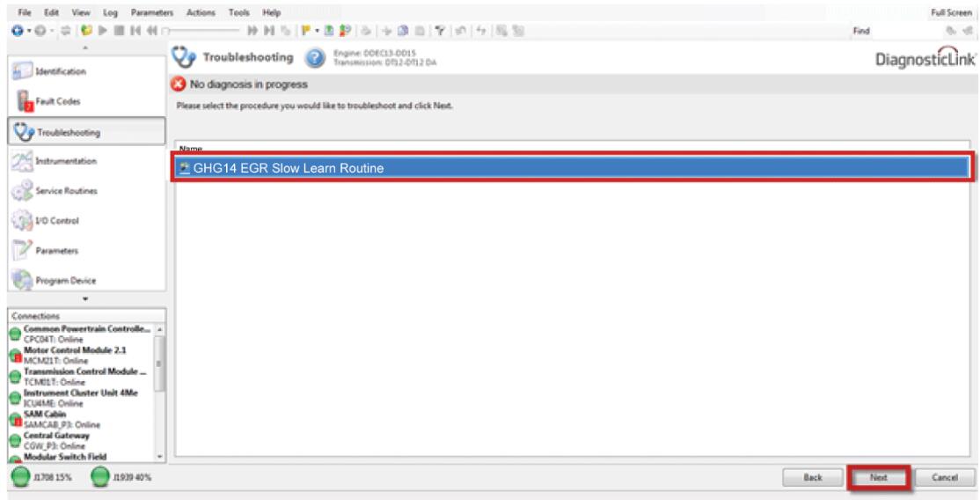Screen dimensions: 980x500
Task: Select Modular Switch Field connection
Action: (80, 458)
